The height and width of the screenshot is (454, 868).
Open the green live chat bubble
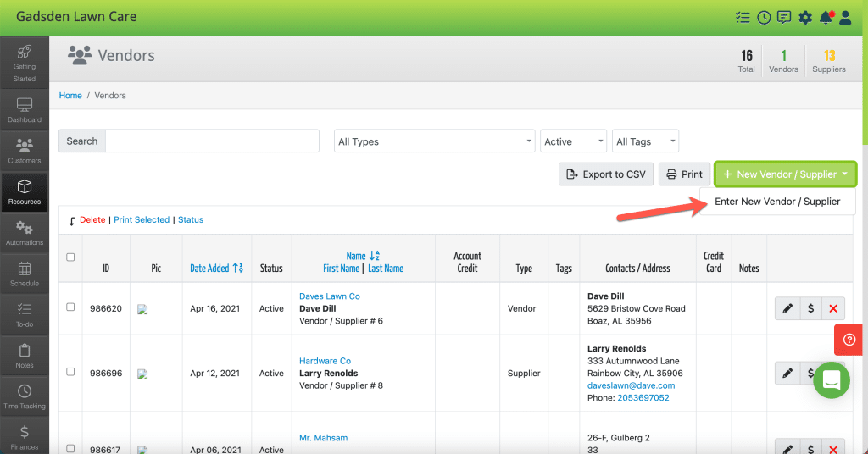pyautogui.click(x=831, y=380)
